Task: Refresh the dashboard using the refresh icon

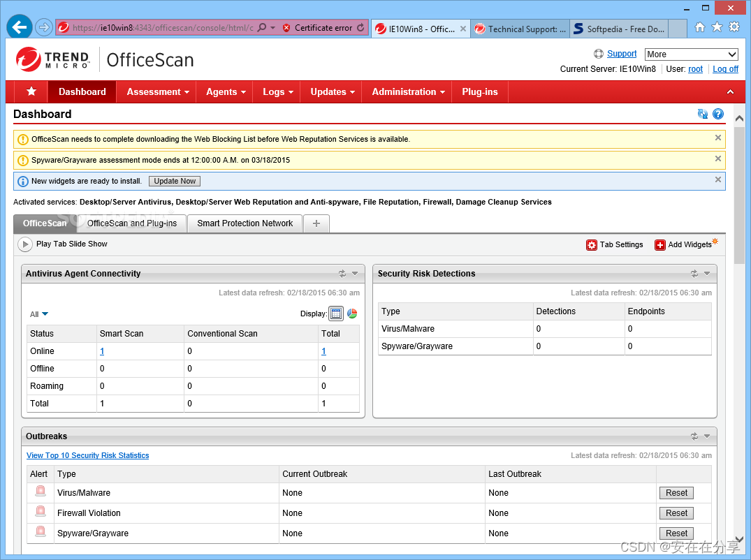Action: (703, 114)
